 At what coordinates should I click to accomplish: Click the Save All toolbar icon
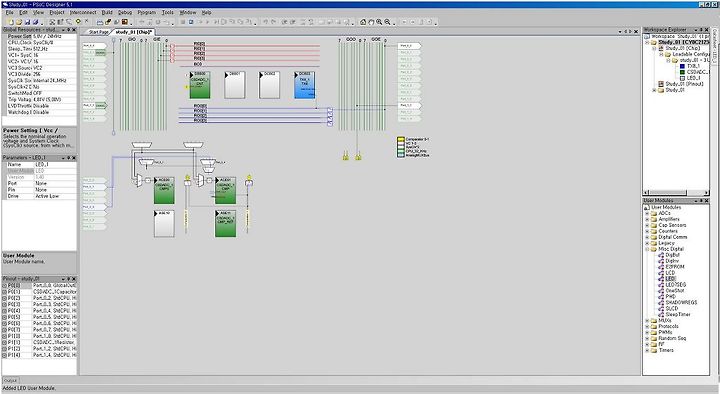[x=35, y=22]
